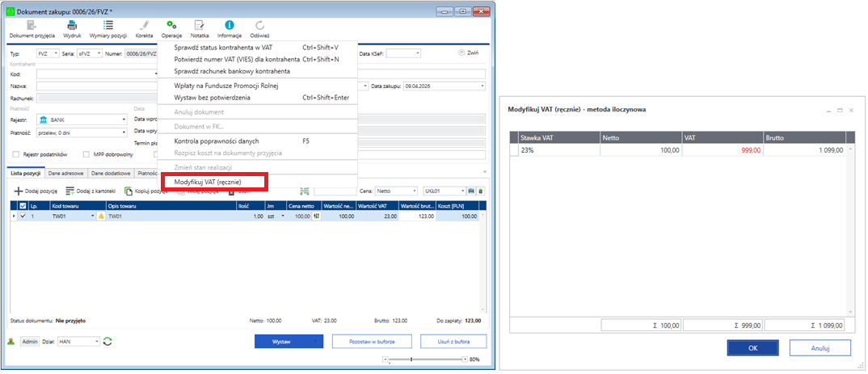Click the Dodaj pozycję plus icon

[19, 191]
